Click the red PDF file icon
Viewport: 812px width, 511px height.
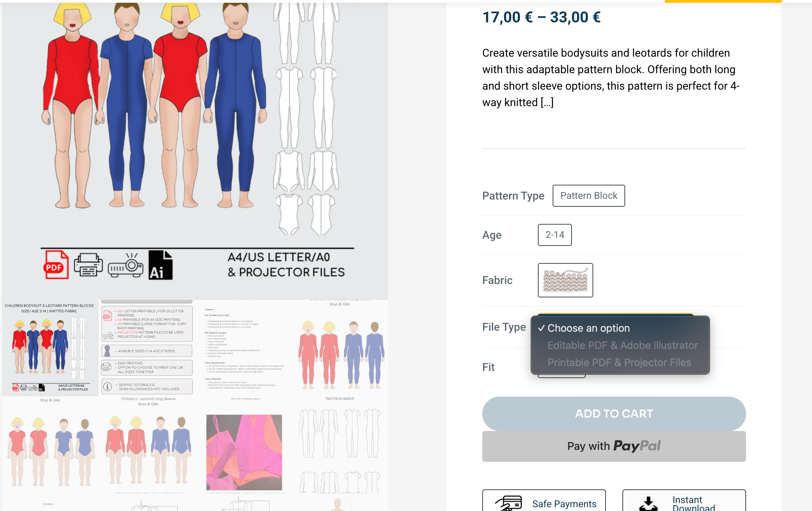[56, 264]
